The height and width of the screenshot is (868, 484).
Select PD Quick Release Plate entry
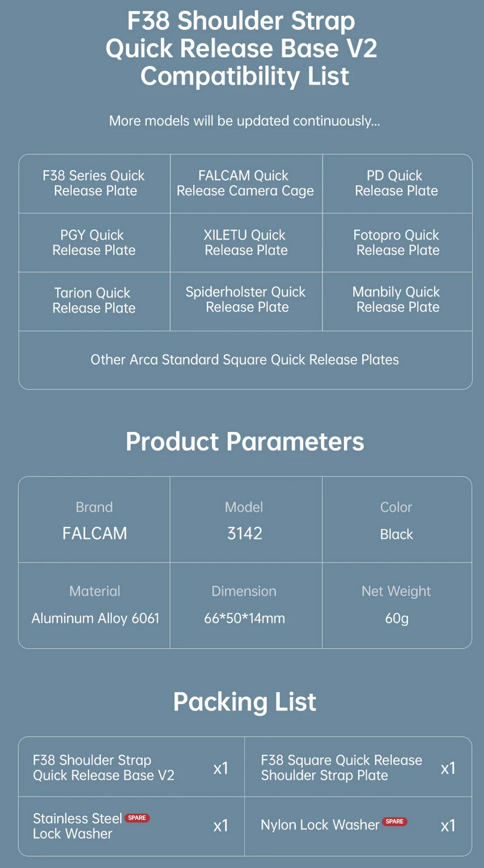pos(396,184)
